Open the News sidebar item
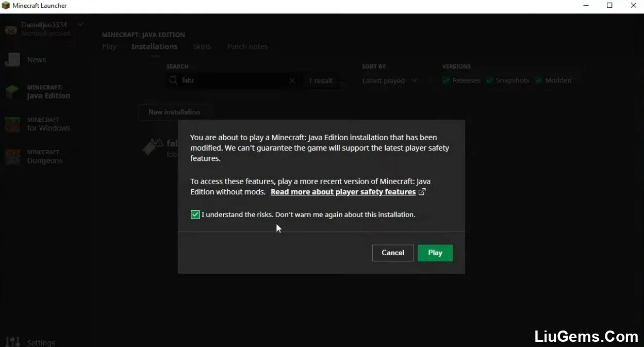 point(37,60)
